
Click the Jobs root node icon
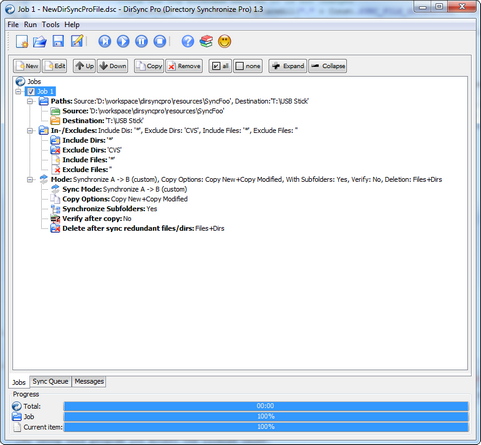point(20,81)
